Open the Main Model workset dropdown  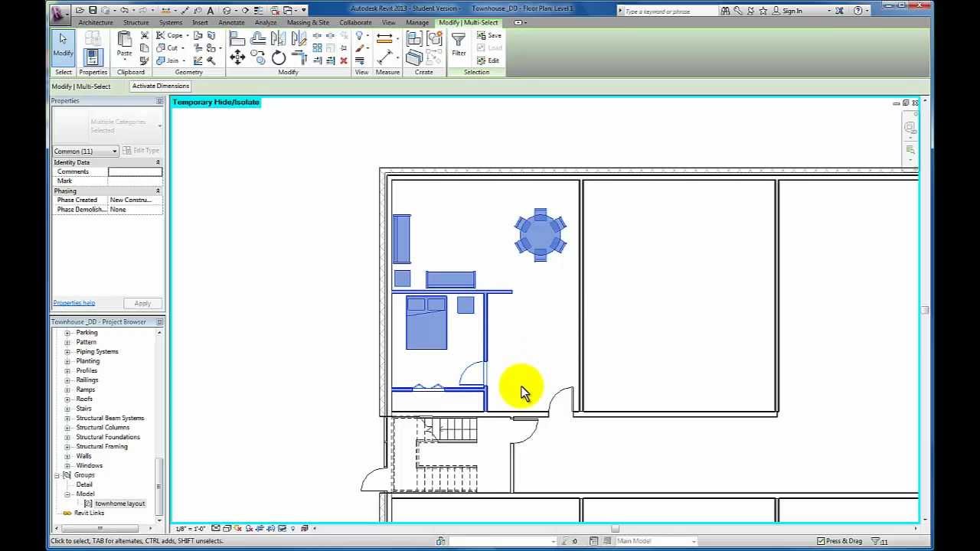tap(656, 541)
